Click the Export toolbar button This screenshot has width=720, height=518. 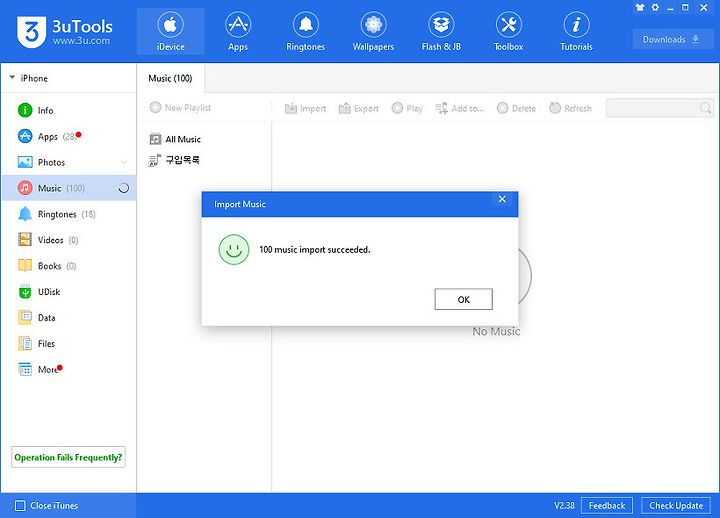pos(359,108)
